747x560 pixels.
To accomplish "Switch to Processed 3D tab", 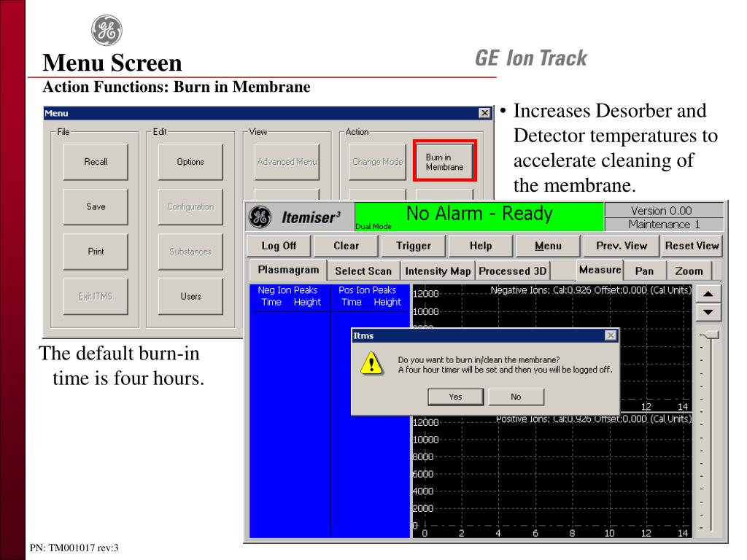I will [513, 271].
